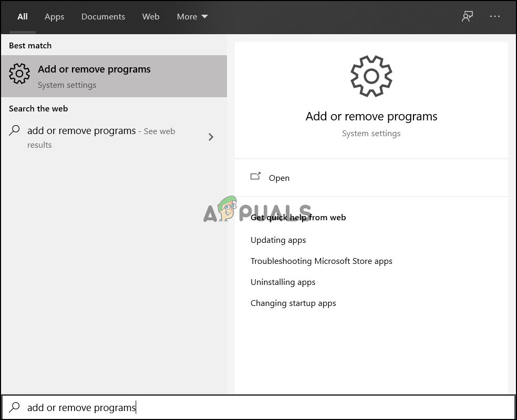Expand the More filter dropdown
This screenshot has height=420, width=517.
click(192, 17)
